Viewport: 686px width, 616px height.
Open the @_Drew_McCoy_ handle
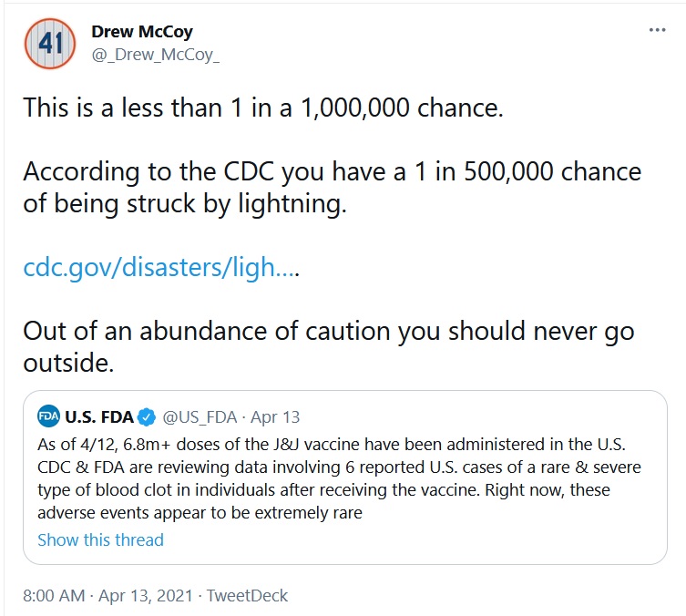pyautogui.click(x=155, y=55)
